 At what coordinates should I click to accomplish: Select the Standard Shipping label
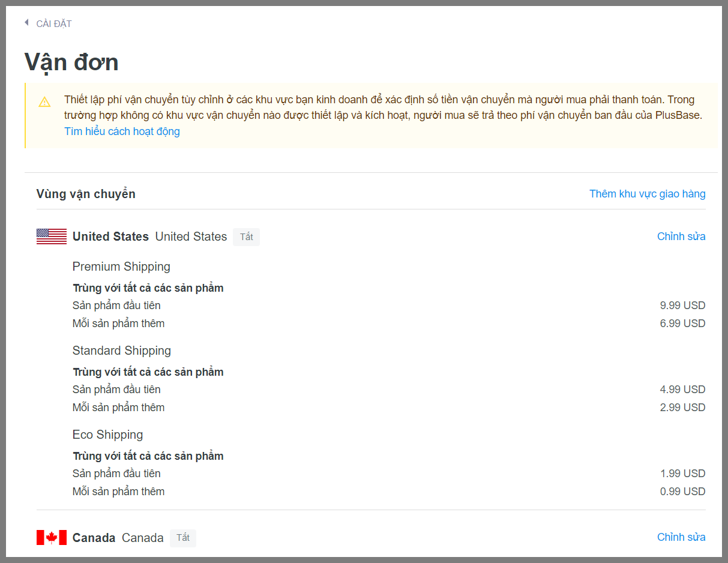coord(122,351)
